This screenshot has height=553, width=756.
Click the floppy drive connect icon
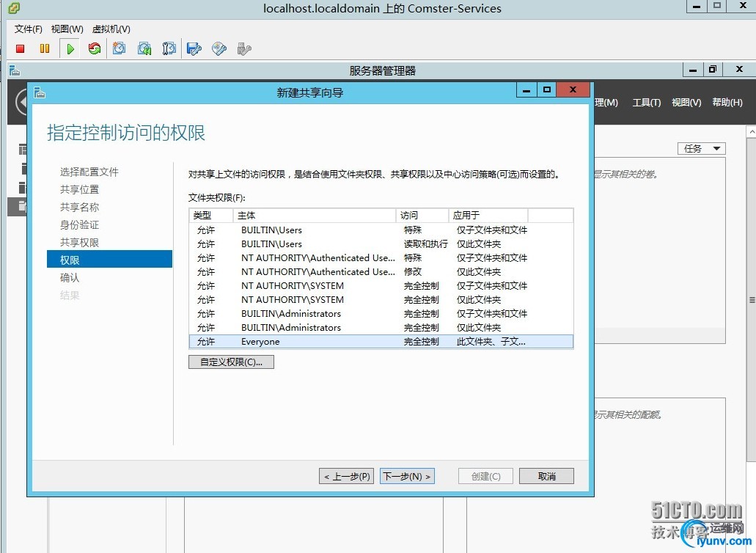pyautogui.click(x=194, y=48)
